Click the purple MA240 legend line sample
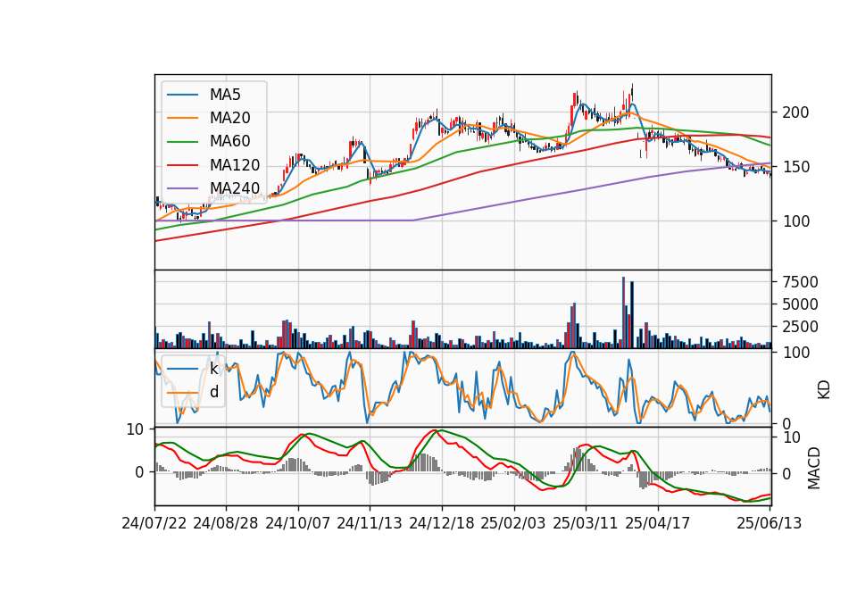Screen dimensions: 857x616 point(182,188)
